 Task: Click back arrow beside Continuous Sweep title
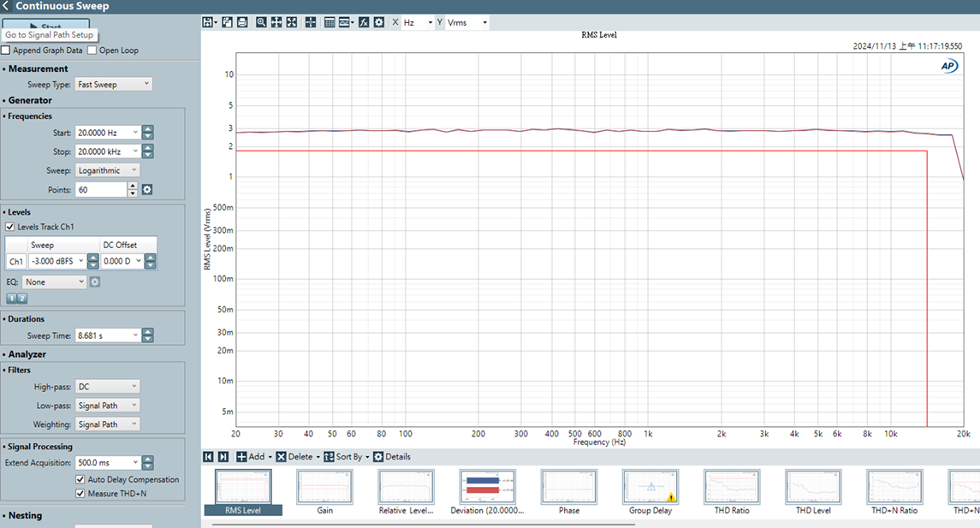pos(6,6)
